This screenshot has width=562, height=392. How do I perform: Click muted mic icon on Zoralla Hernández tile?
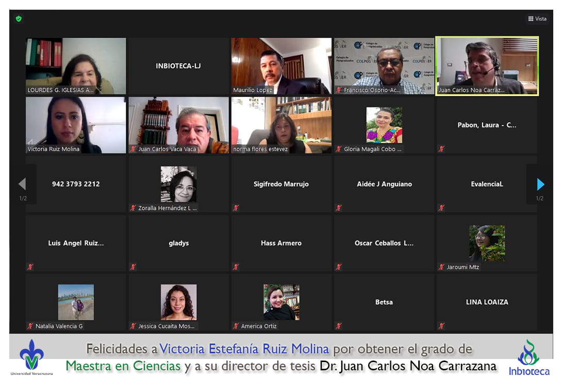click(133, 208)
